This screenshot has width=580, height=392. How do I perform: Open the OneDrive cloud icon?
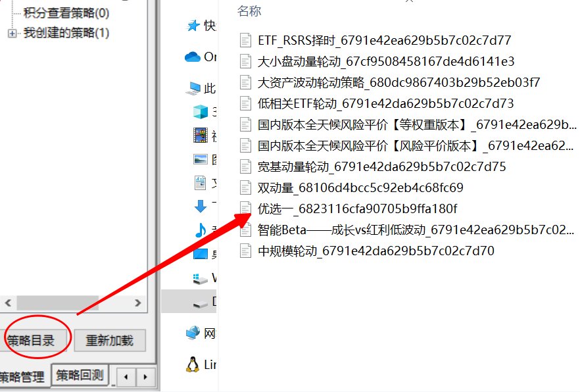pos(192,57)
